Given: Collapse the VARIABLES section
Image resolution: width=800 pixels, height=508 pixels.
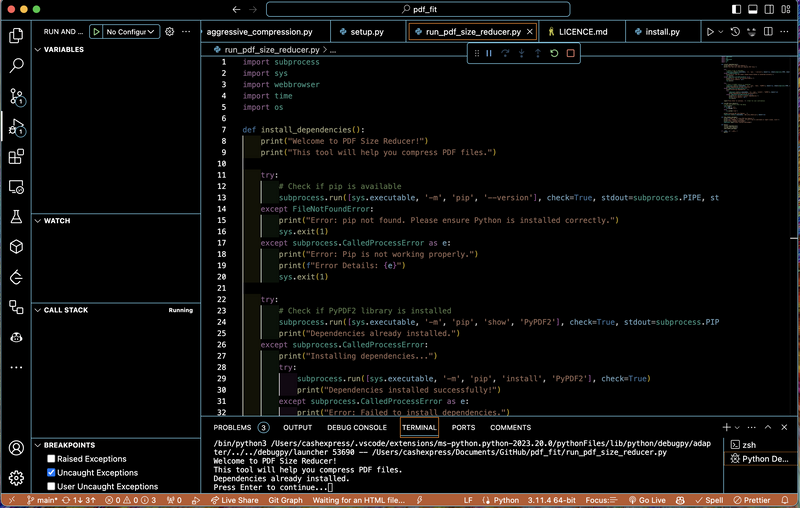Looking at the screenshot, I should click(x=38, y=49).
